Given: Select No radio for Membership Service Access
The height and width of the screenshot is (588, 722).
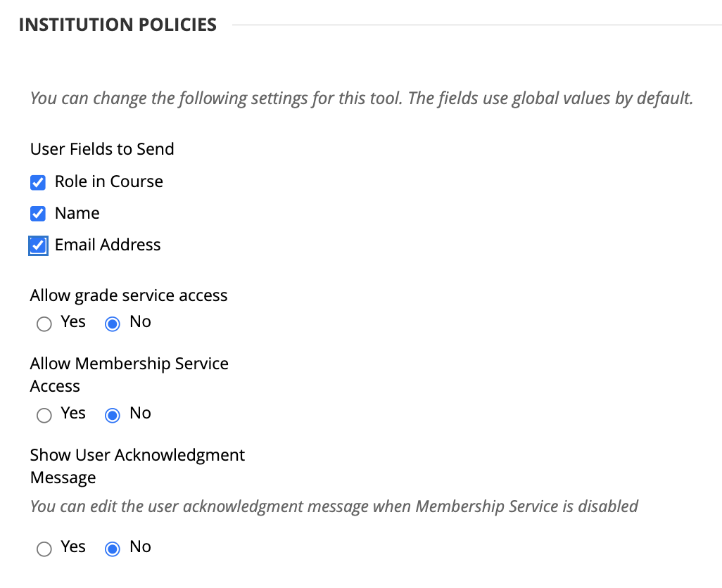Looking at the screenshot, I should click(x=112, y=416).
